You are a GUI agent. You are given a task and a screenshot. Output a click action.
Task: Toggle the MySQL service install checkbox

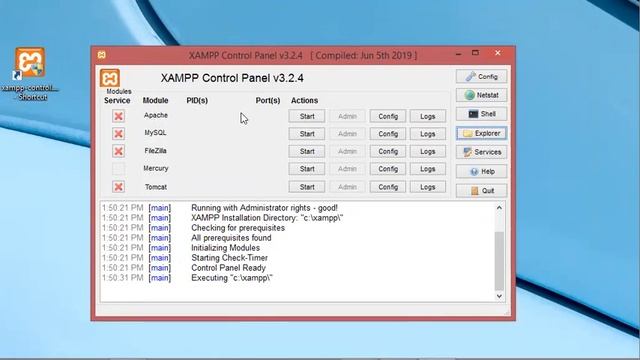pyautogui.click(x=118, y=133)
